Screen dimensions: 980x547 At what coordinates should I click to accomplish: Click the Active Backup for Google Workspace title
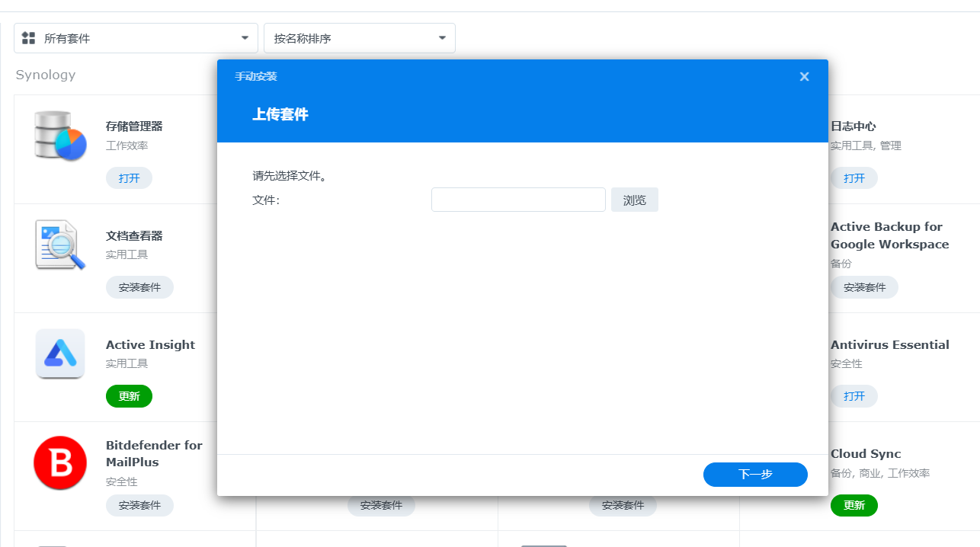[x=889, y=235]
